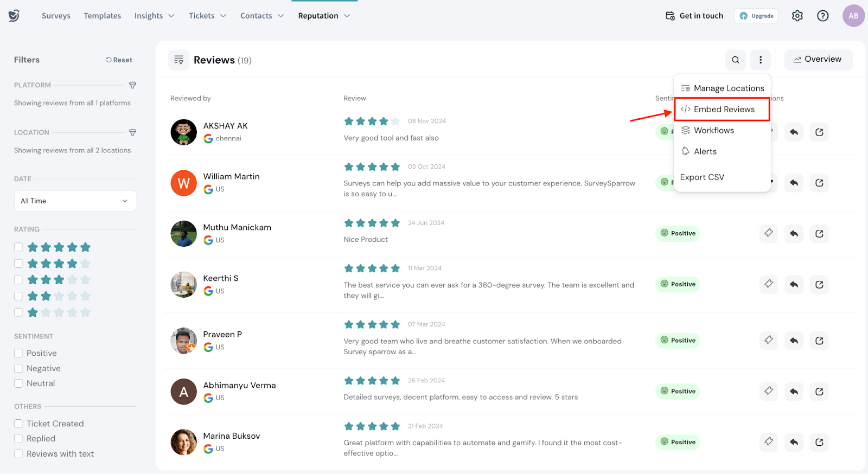868x474 pixels.
Task: Reset all filters
Action: click(x=119, y=60)
